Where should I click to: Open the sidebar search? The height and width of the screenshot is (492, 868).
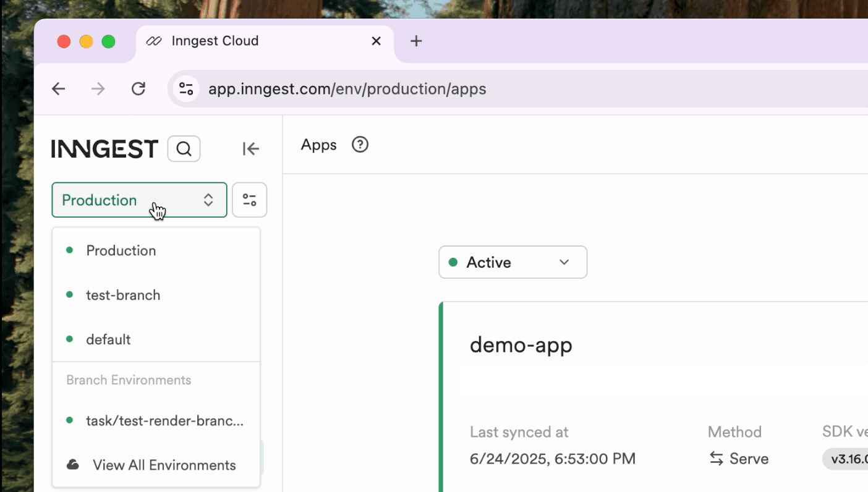click(x=183, y=148)
